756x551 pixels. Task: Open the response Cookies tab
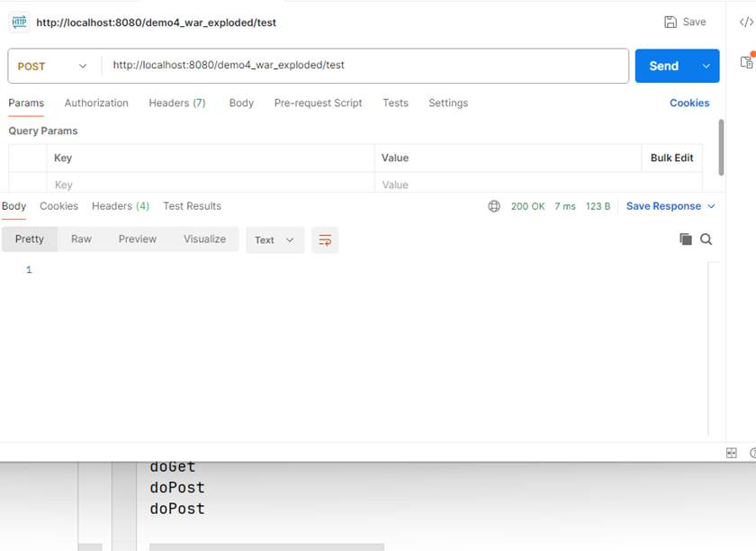pos(58,206)
